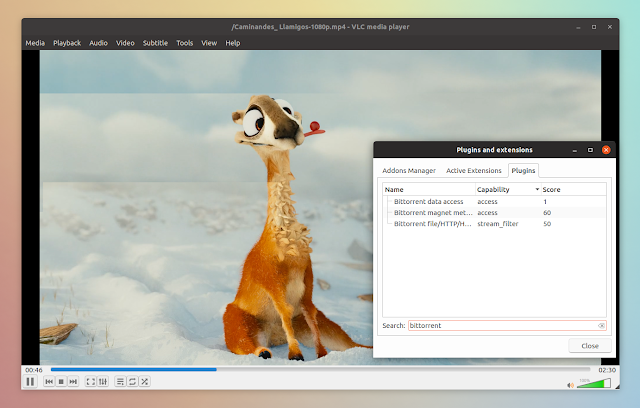Open the Media menu
Image resolution: width=640 pixels, height=408 pixels.
pyautogui.click(x=35, y=43)
